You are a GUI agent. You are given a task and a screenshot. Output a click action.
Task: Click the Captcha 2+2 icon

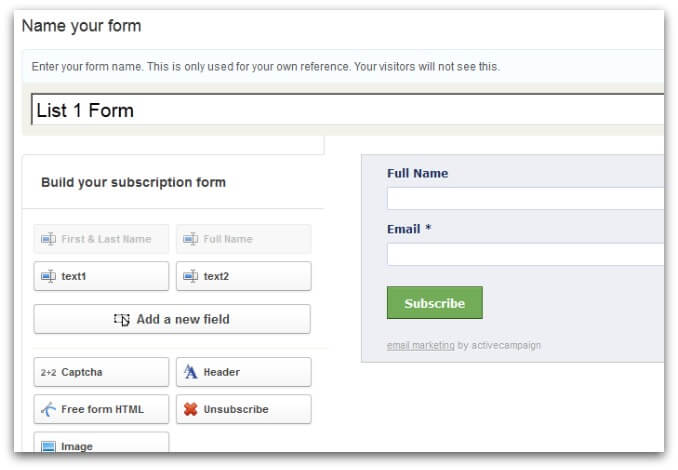coord(48,373)
